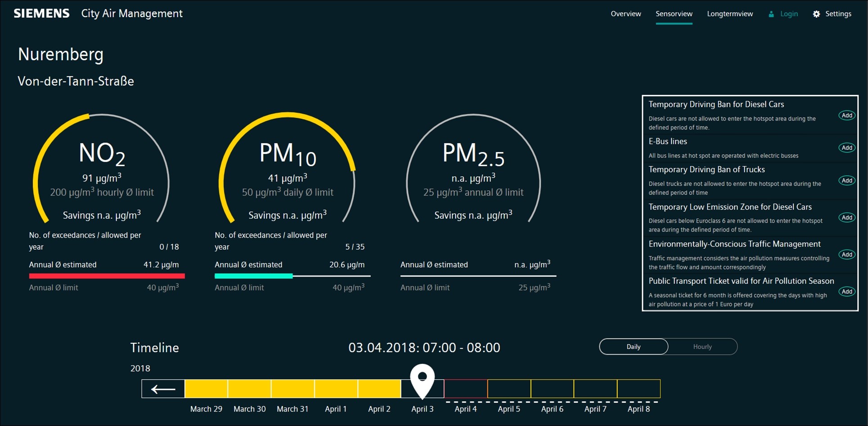Select the Sensorview tab
Viewport: 868px width, 426px height.
pyautogui.click(x=674, y=14)
